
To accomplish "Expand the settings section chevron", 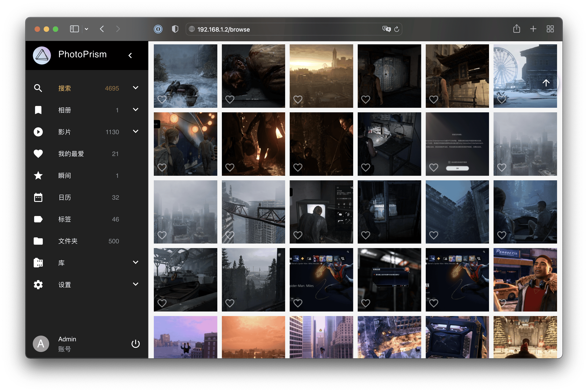I will click(x=136, y=284).
